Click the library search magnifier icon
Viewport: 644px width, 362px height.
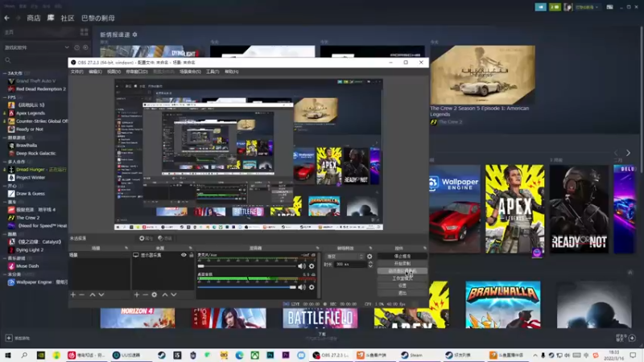tap(8, 60)
